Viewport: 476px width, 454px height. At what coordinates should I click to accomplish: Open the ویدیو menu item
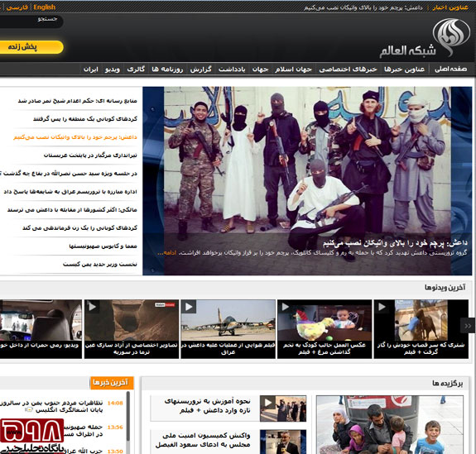[113, 69]
